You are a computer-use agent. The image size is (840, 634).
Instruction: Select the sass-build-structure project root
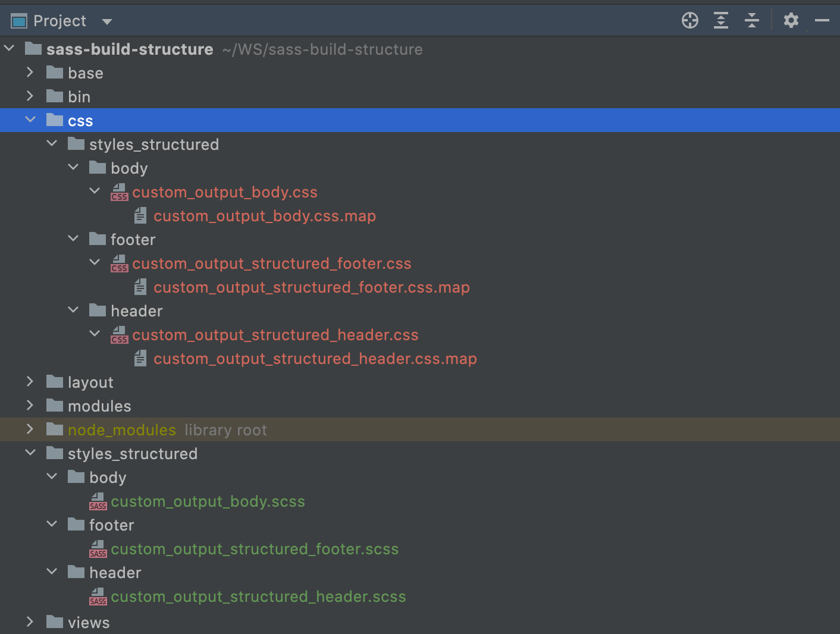(x=128, y=49)
